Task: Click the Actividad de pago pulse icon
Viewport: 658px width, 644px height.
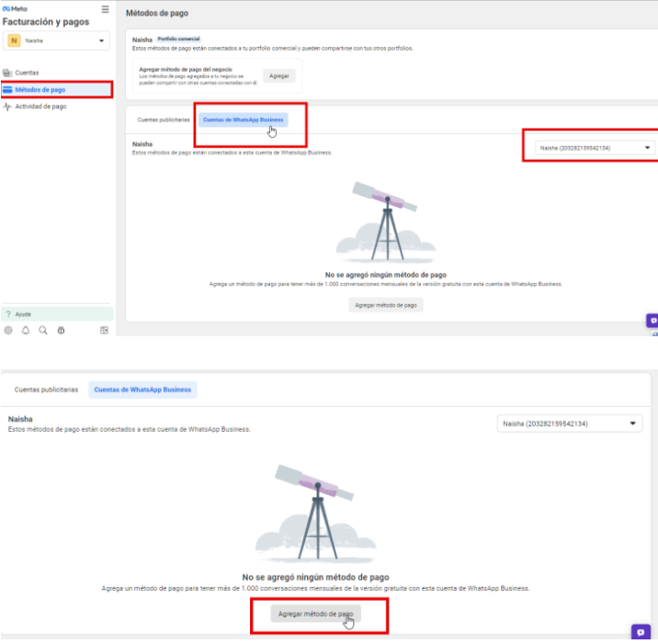Action: [7, 107]
